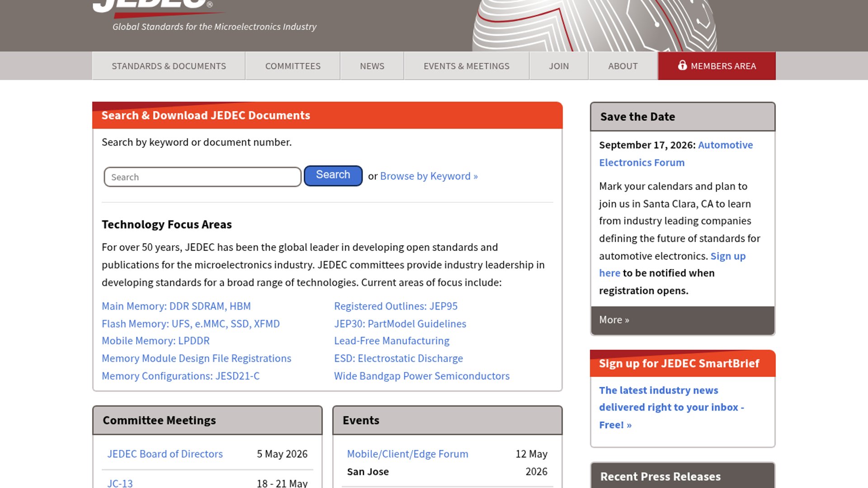868x488 pixels.
Task: Select the Join menu item
Action: click(x=559, y=66)
